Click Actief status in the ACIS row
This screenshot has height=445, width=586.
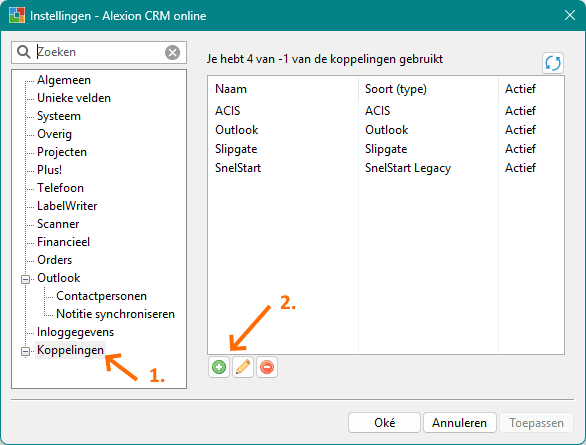520,111
